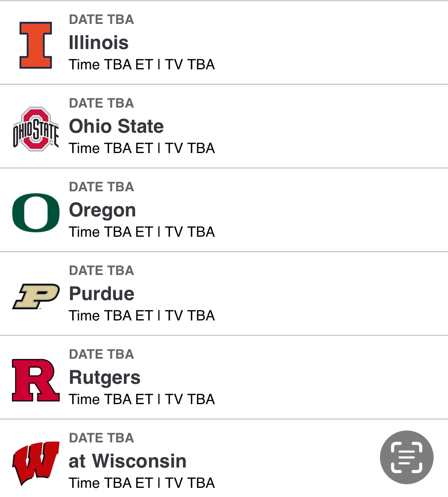Viewport: 448px width, 497px height.
Task: Tap the time and TV line under Purdue
Action: (142, 316)
